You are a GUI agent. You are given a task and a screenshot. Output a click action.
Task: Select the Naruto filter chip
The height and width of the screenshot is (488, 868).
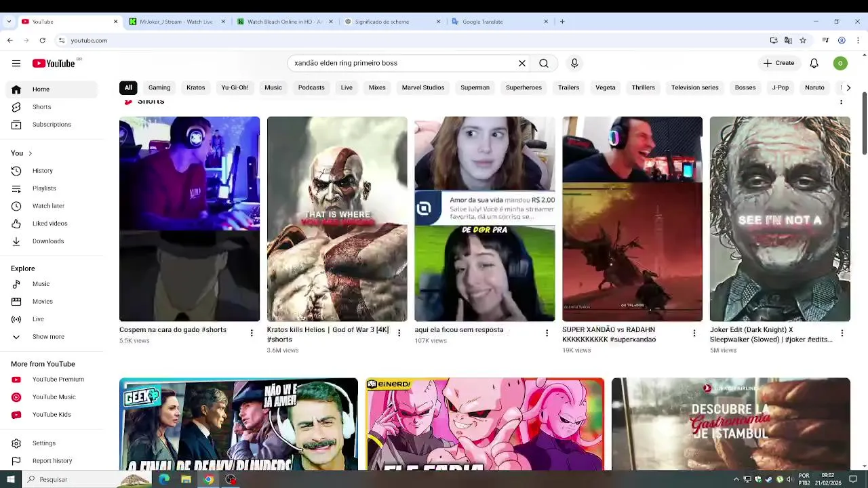[x=814, y=87]
